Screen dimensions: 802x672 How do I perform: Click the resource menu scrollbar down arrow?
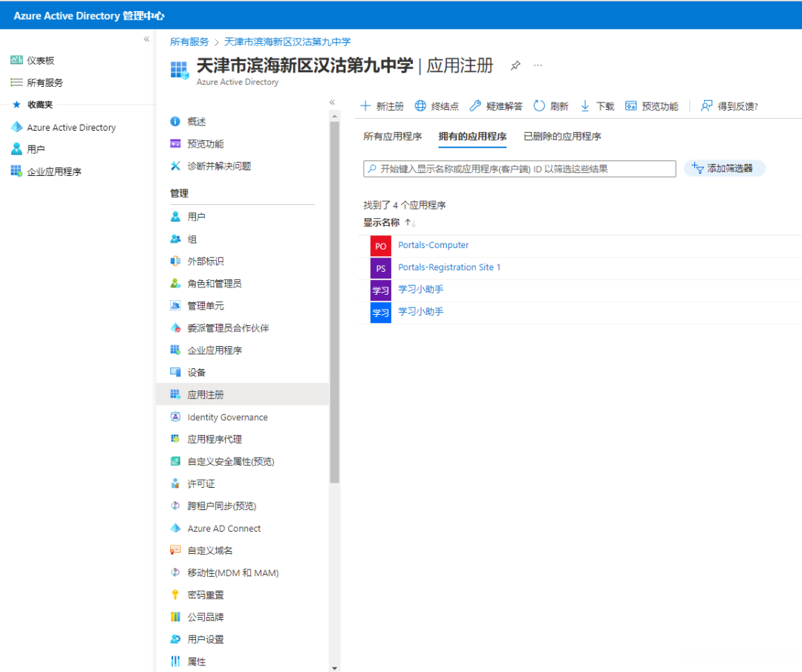(x=334, y=668)
